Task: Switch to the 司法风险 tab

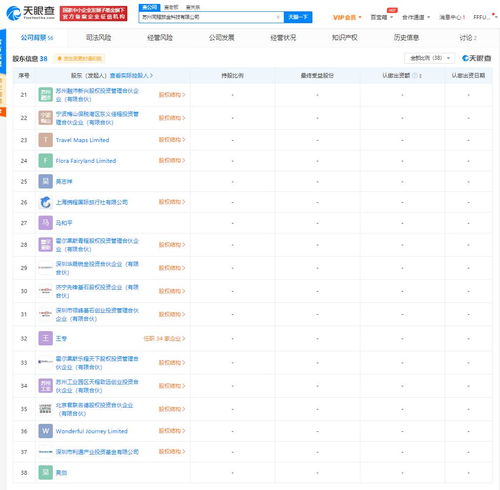Action: pyautogui.click(x=98, y=38)
